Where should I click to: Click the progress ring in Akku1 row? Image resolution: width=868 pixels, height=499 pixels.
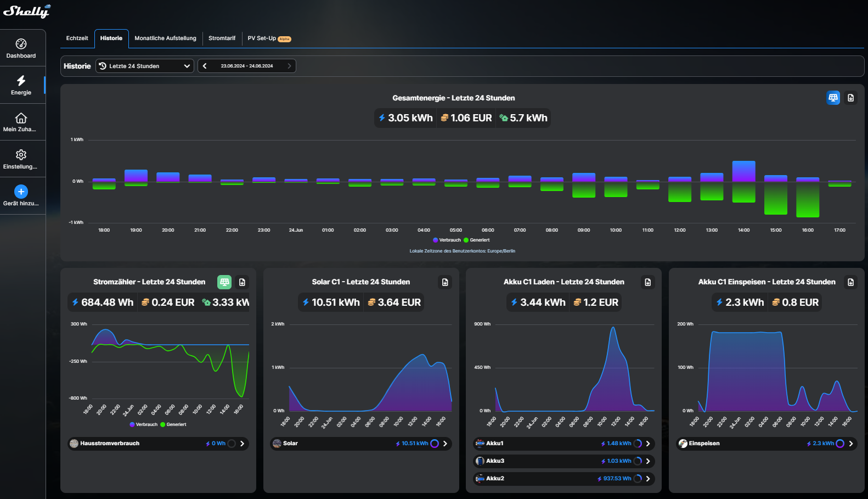pos(638,444)
